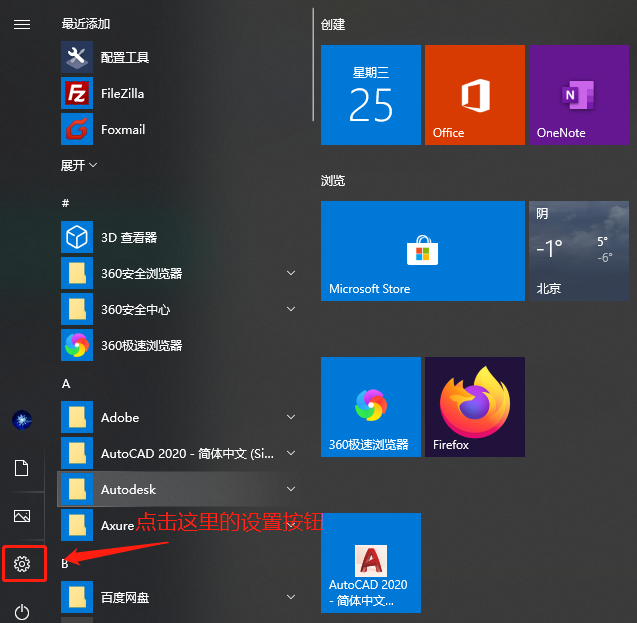Launch 360极速浏览器 from the app list

pos(179,345)
